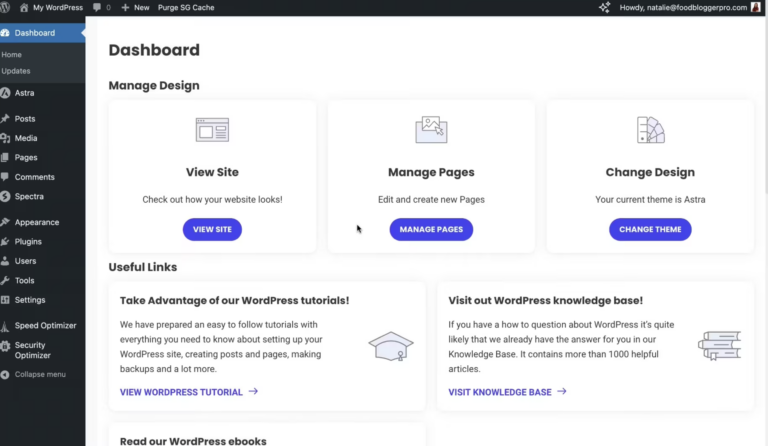Go to Posts in the sidebar
768x446 pixels.
click(x=25, y=119)
